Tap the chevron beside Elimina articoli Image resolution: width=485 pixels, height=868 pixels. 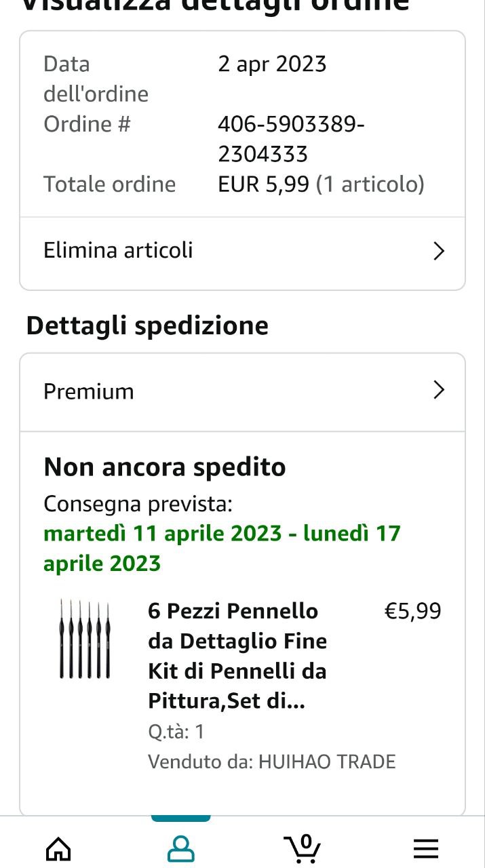(x=439, y=252)
